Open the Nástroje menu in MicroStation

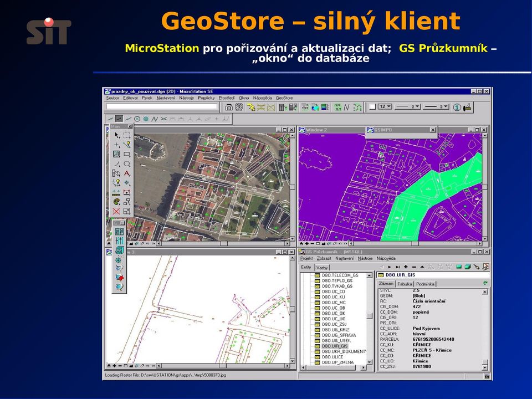tap(186, 98)
